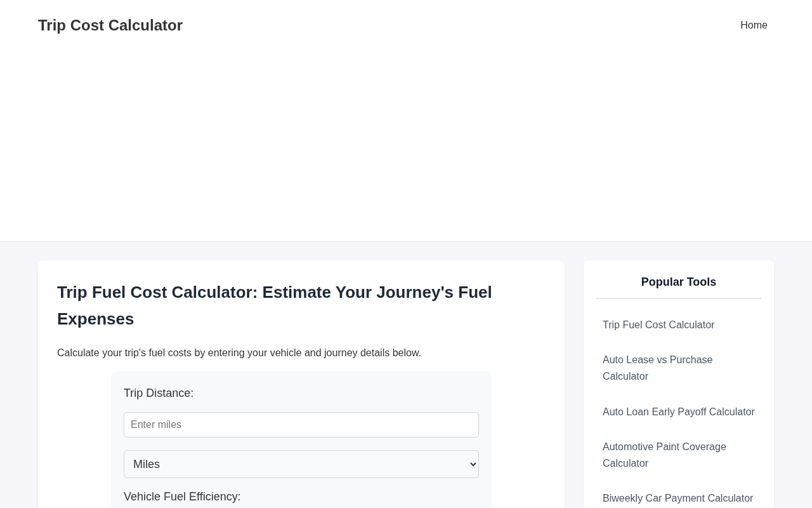Click the header's blank space before Home
The image size is (812, 508).
pyautogui.click(x=457, y=25)
